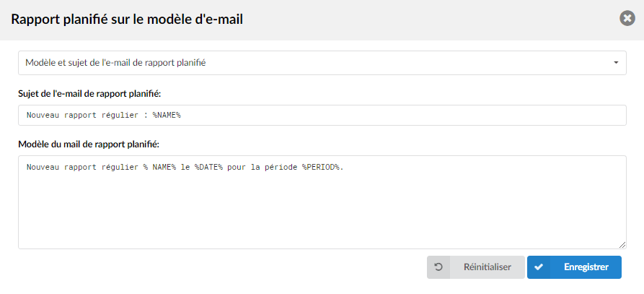Click "Nouveau rapport régulier" at the start of the mail body

coord(82,168)
